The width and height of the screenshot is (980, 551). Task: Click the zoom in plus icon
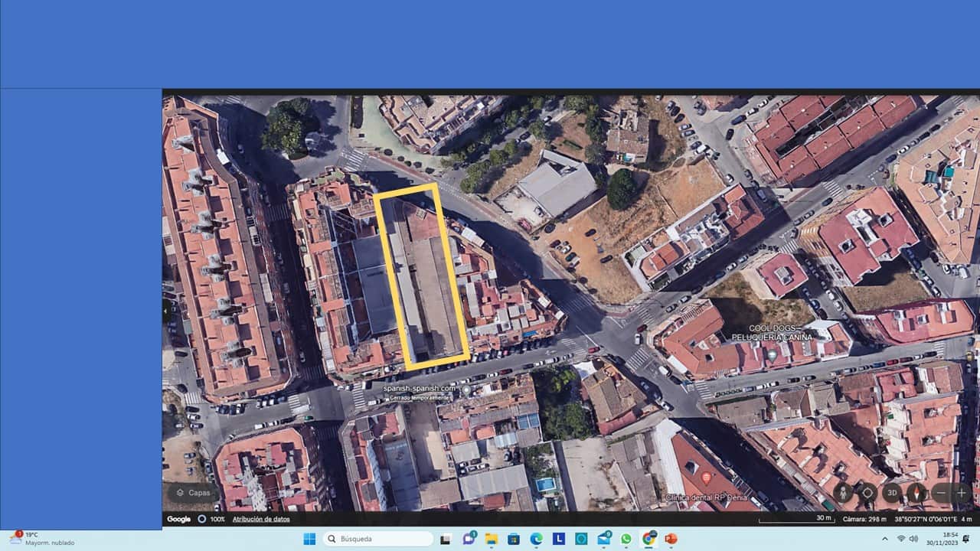coord(961,493)
